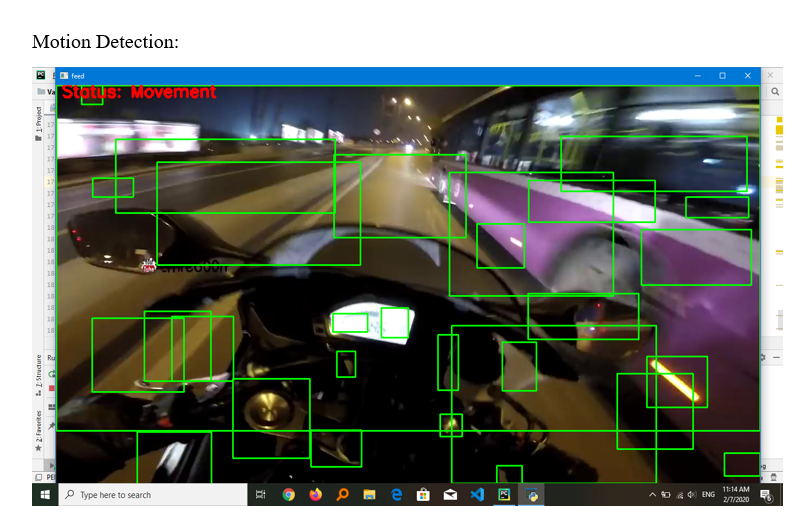This screenshot has width=800, height=527.
Task: Click the PyCharm logo in the title bar
Action: pos(40,75)
